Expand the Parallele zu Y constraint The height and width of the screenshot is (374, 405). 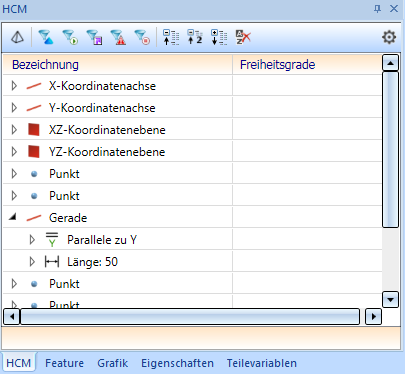(32, 240)
